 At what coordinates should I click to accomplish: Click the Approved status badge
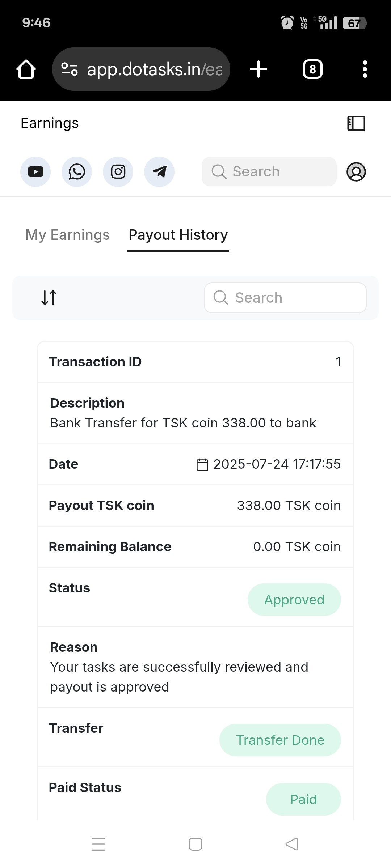click(x=294, y=600)
